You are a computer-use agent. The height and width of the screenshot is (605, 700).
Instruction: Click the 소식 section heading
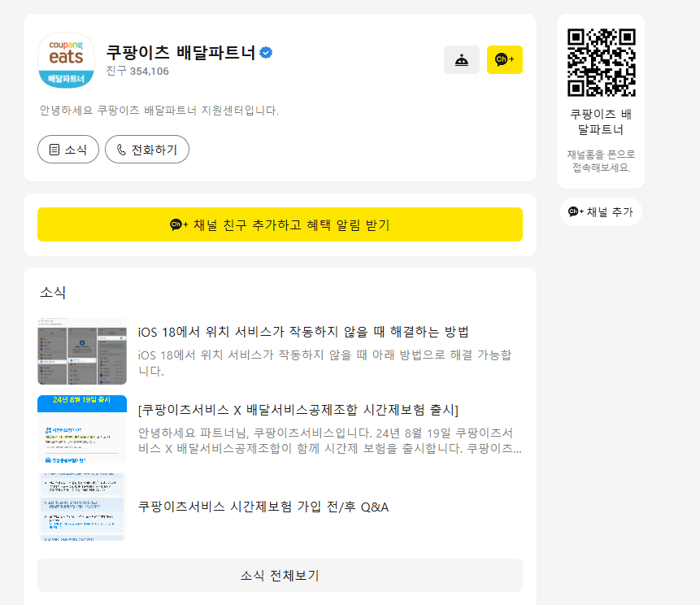tap(53, 293)
